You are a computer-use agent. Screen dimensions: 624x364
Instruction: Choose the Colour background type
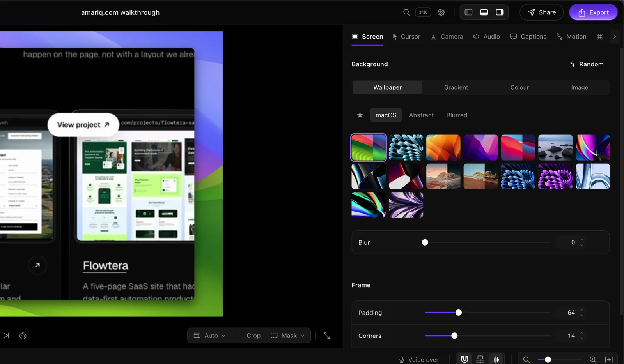(x=519, y=87)
